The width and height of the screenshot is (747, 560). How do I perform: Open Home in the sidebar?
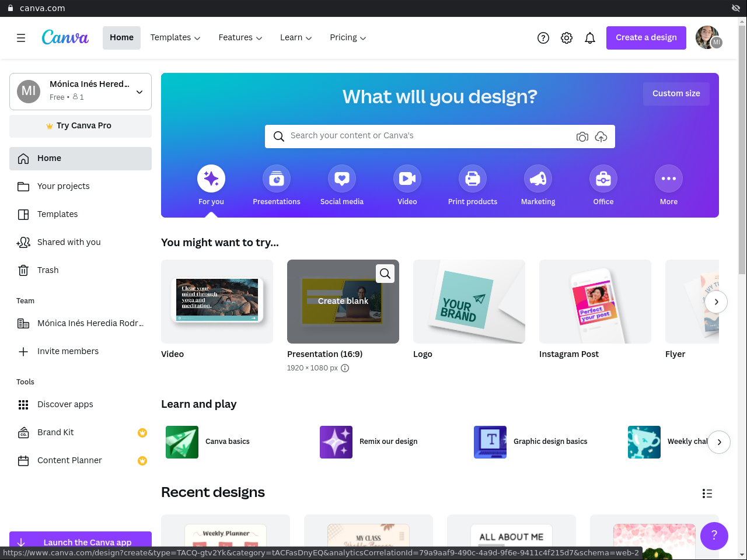point(81,159)
